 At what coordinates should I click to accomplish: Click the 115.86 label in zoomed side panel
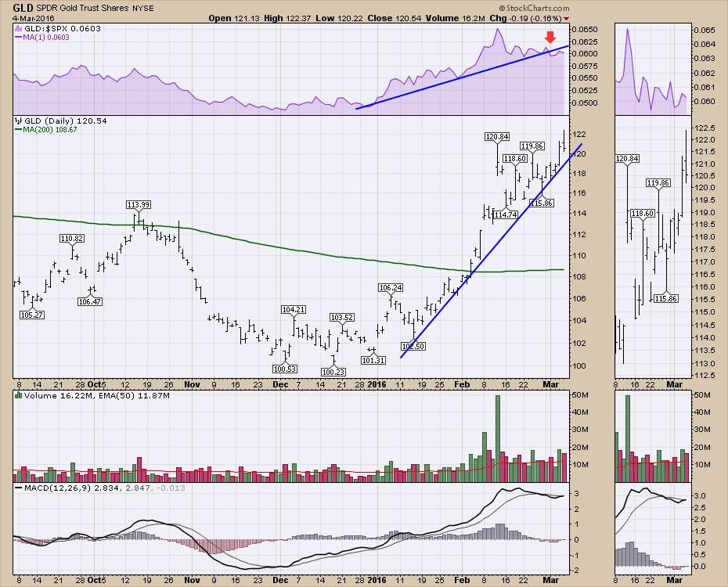[x=666, y=299]
